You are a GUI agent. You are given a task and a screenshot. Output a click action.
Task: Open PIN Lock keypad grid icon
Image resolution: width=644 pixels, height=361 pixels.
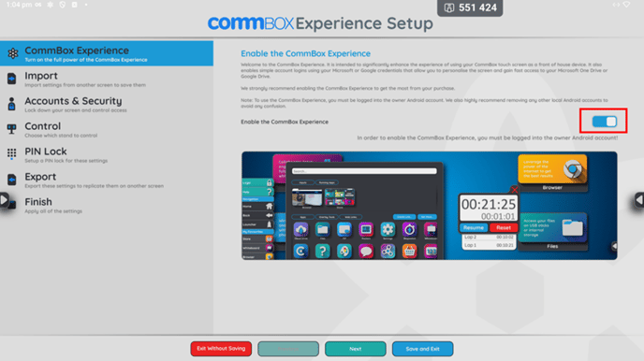click(x=12, y=153)
